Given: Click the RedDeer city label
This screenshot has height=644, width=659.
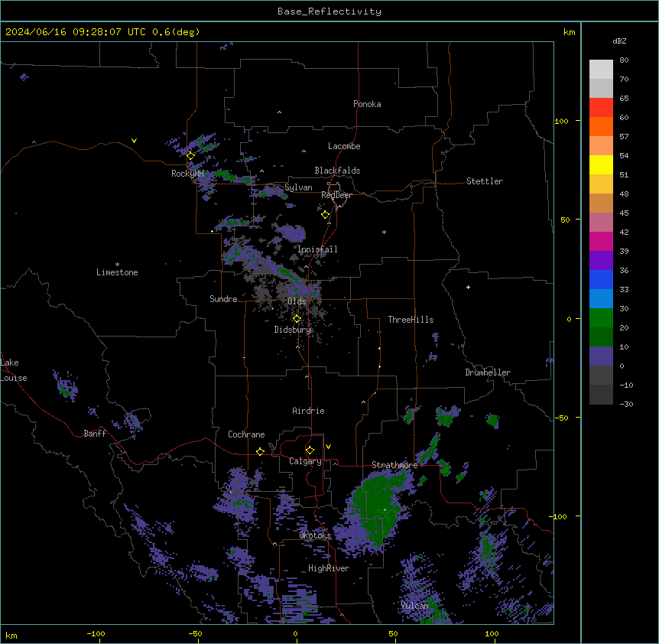Looking at the screenshot, I should click(336, 195).
